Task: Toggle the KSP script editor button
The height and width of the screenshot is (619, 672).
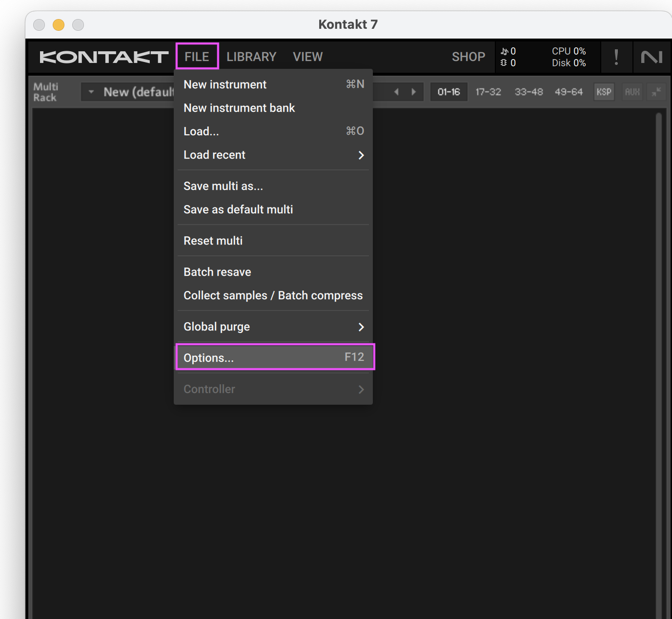Action: (604, 92)
